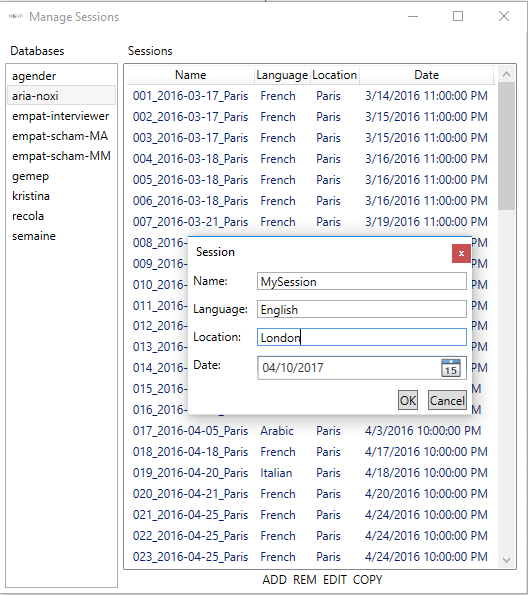
Task: Select the recola database
Action: [61, 216]
